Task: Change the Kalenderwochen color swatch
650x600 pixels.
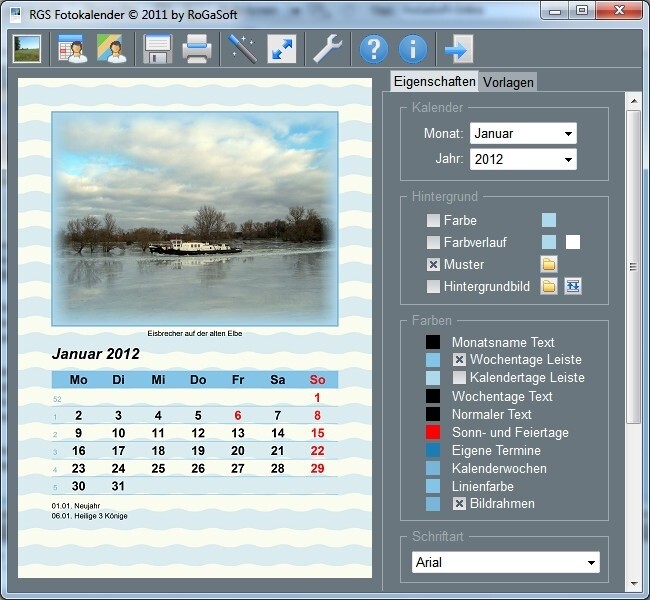Action: click(x=433, y=468)
